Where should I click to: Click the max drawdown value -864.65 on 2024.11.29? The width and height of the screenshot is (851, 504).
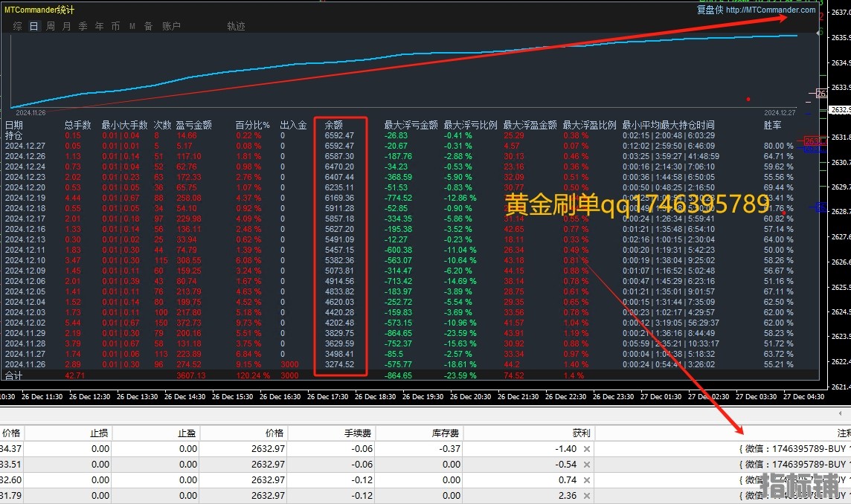pyautogui.click(x=398, y=333)
